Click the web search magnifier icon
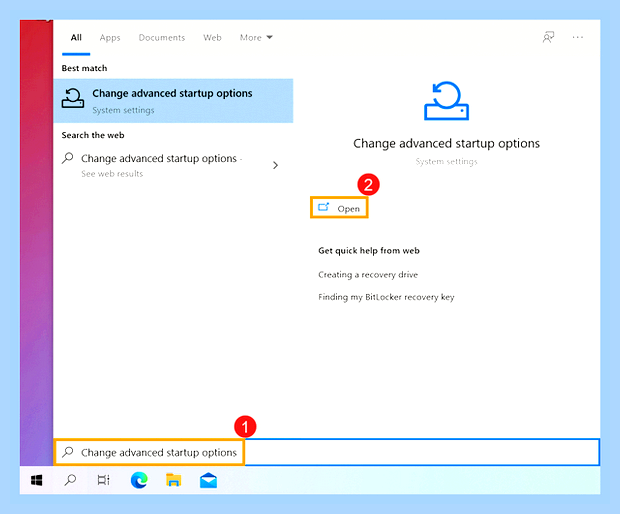The height and width of the screenshot is (514, 620). pyautogui.click(x=68, y=158)
